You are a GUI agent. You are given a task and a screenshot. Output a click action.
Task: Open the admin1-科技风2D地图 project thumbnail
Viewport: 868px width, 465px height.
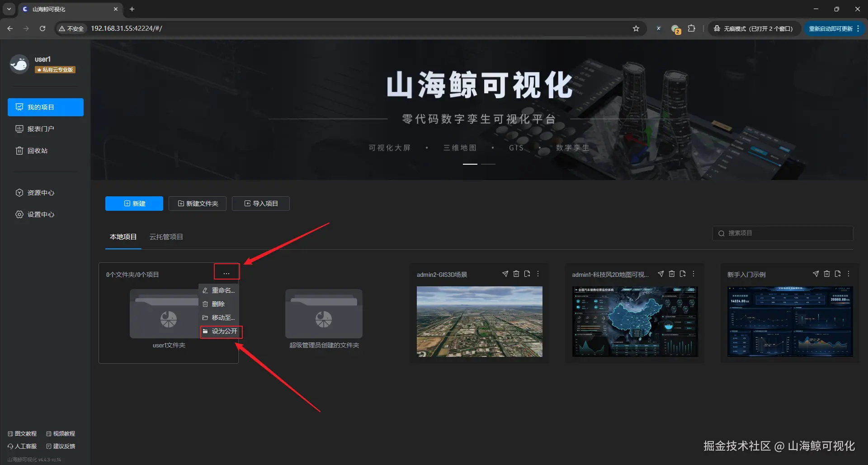point(635,322)
